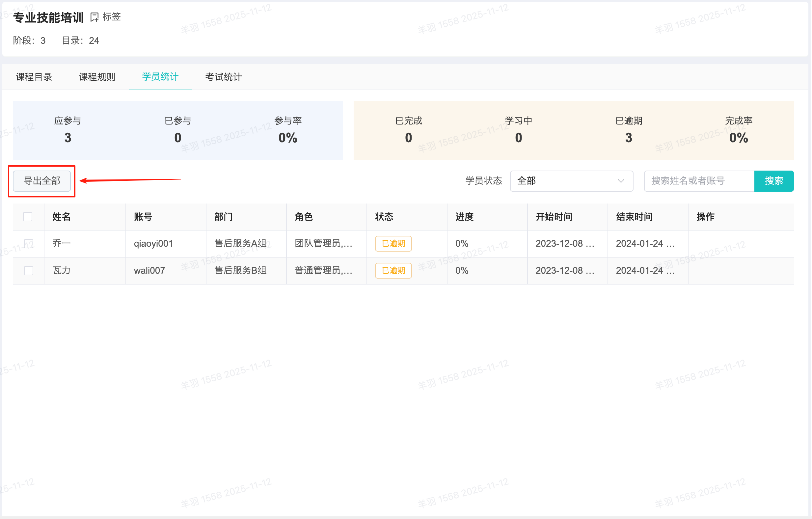Check the row checkbox for 乔一
This screenshot has height=519, width=812.
29,243
